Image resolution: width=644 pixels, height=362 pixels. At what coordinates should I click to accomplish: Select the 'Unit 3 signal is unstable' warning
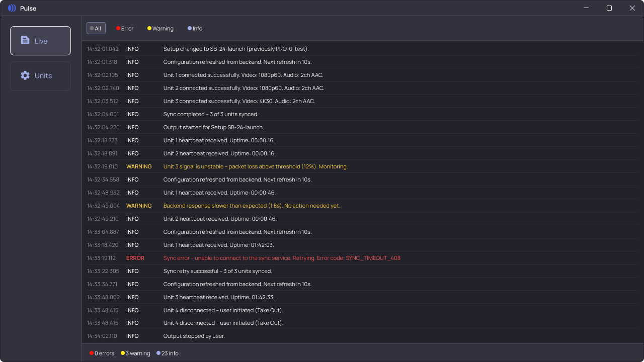362,166
